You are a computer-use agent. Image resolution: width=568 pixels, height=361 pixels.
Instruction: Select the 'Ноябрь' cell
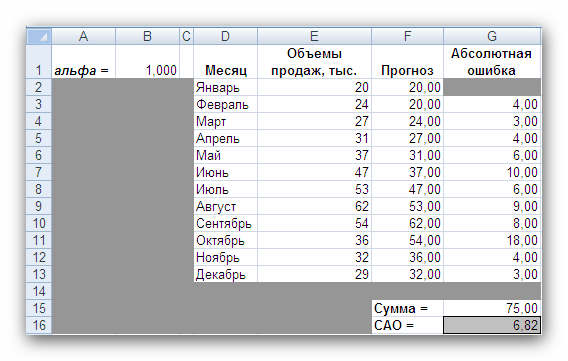225,257
